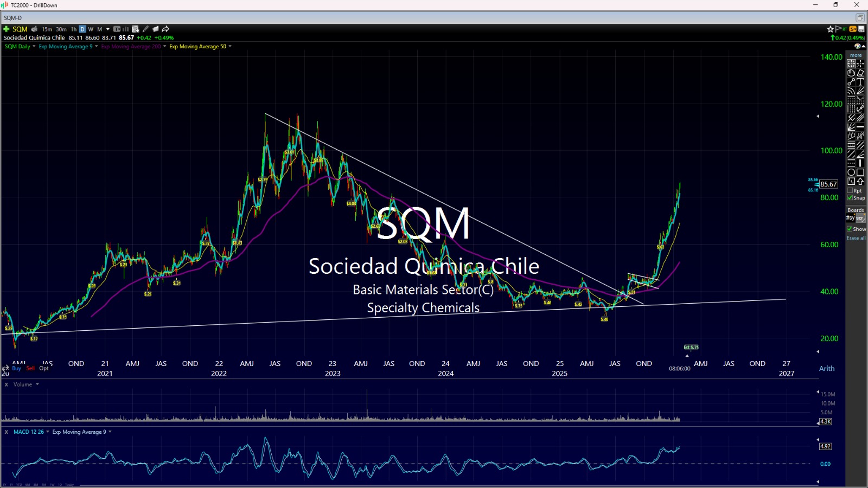Select the Text drawing tool
The image size is (868, 488).
(x=860, y=82)
